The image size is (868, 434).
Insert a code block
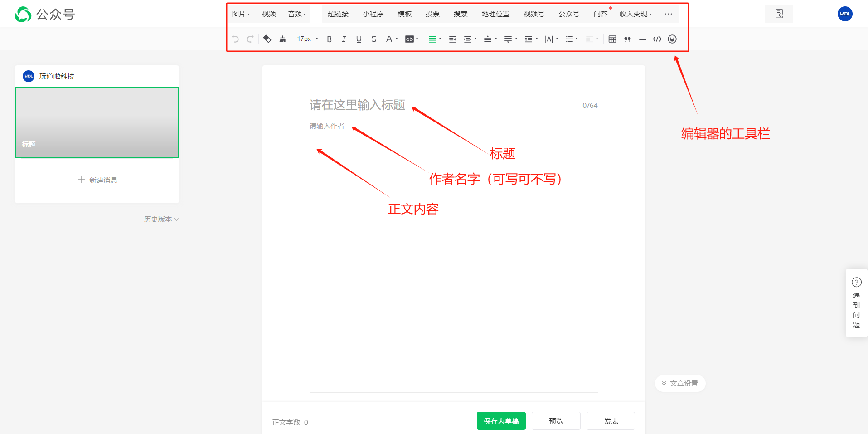(657, 39)
